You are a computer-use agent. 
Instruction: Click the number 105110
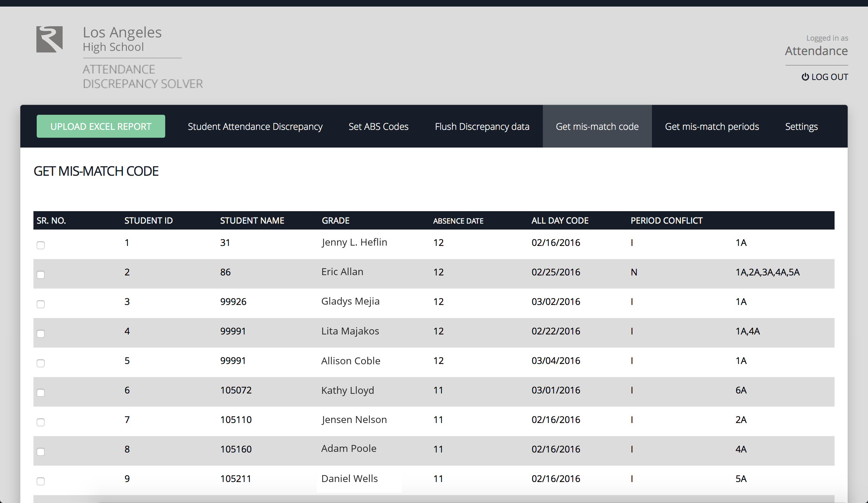pyautogui.click(x=236, y=420)
